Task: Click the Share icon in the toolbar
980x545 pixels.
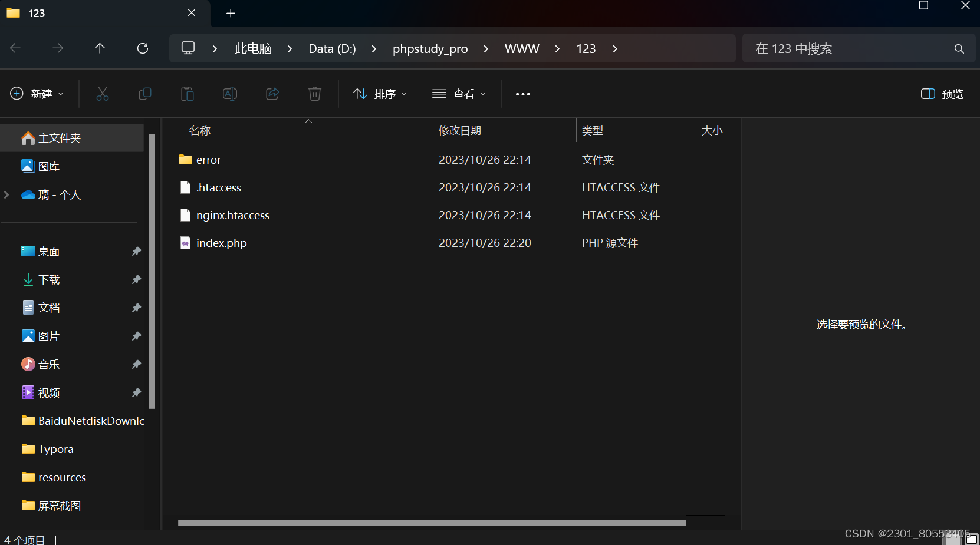Action: click(x=272, y=94)
